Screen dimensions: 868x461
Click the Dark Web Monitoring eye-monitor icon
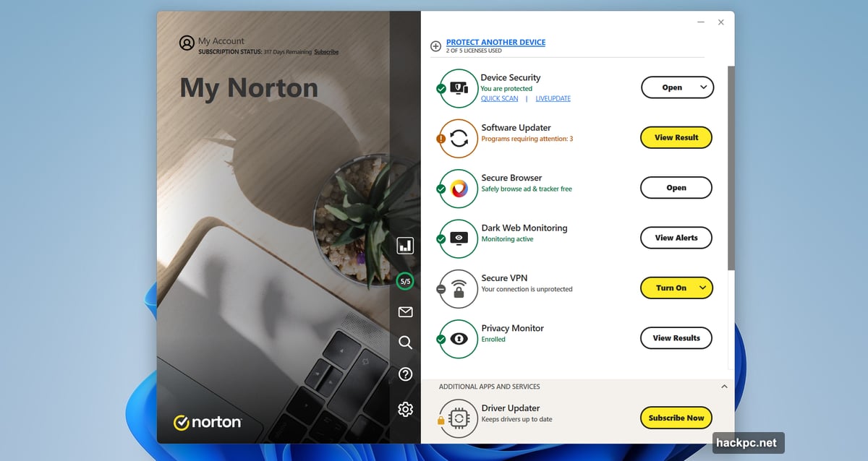coord(458,238)
